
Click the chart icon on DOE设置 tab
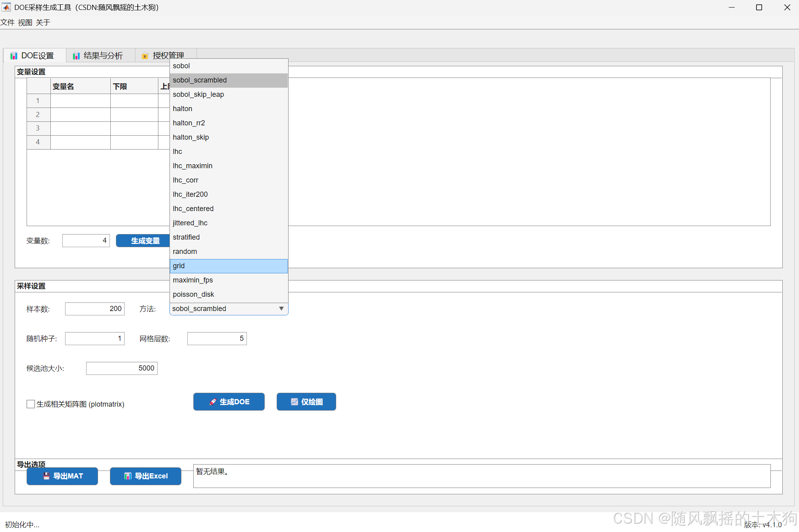click(x=14, y=56)
